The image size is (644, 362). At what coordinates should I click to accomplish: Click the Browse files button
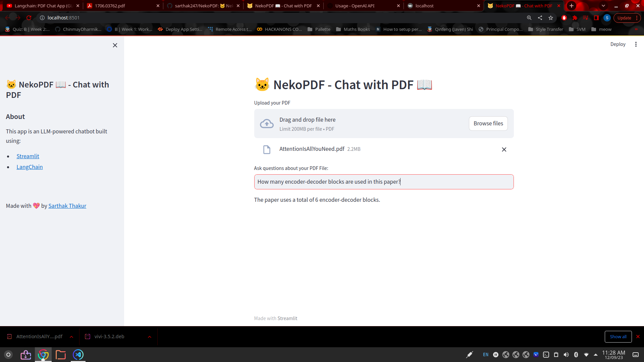488,123
